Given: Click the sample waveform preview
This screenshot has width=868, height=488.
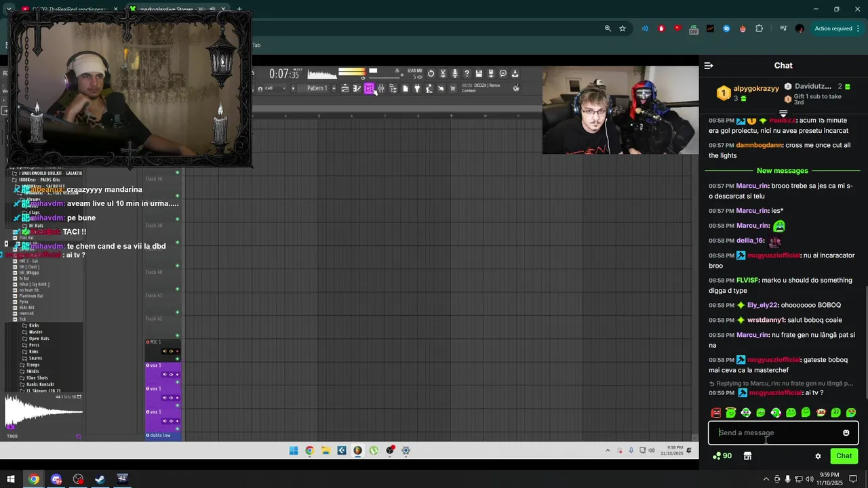Looking at the screenshot, I should (44, 411).
